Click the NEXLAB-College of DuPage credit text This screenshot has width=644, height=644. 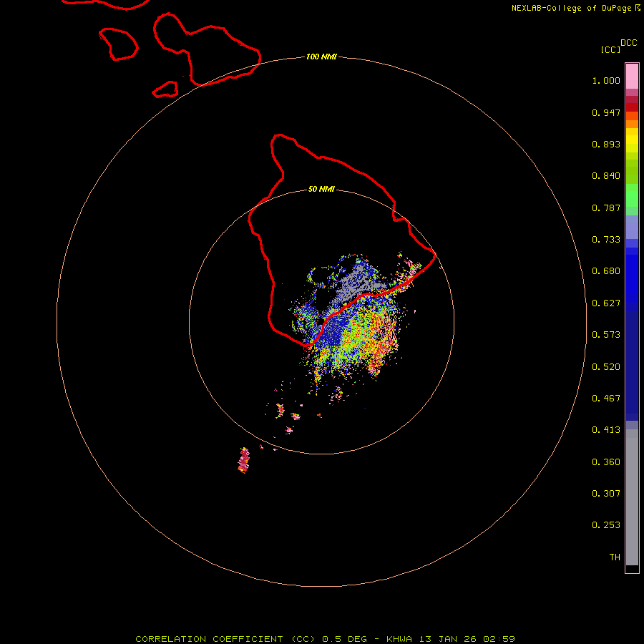[572, 8]
